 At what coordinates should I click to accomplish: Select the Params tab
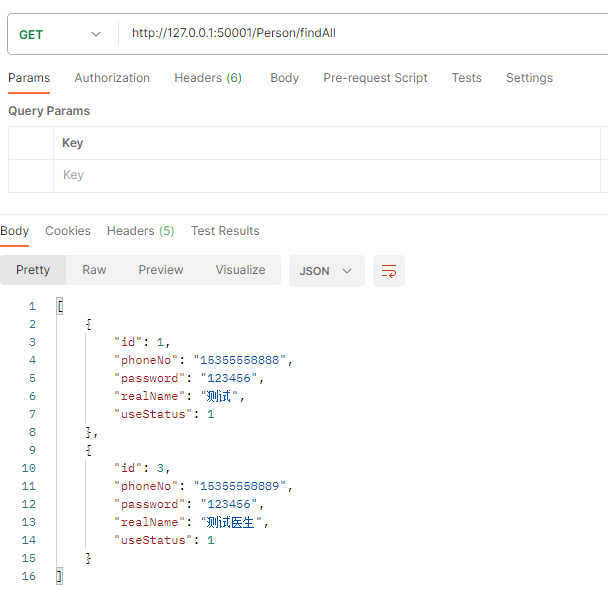coord(29,78)
